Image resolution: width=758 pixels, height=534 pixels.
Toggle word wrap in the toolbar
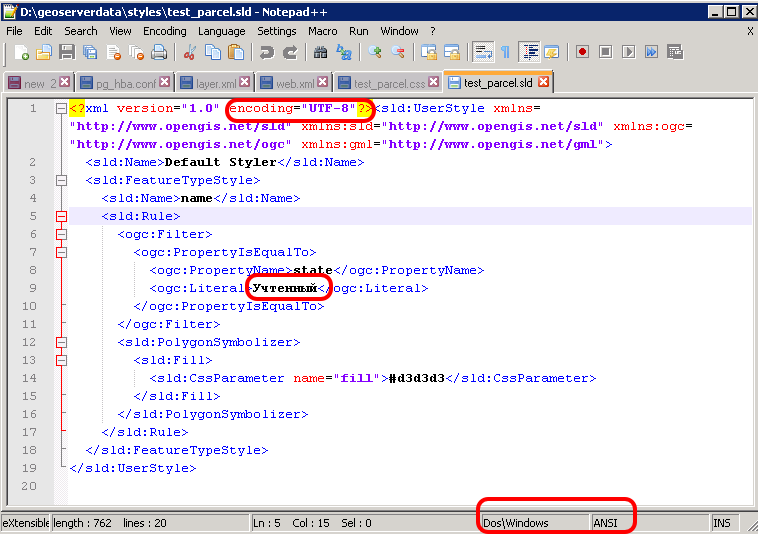pos(482,52)
